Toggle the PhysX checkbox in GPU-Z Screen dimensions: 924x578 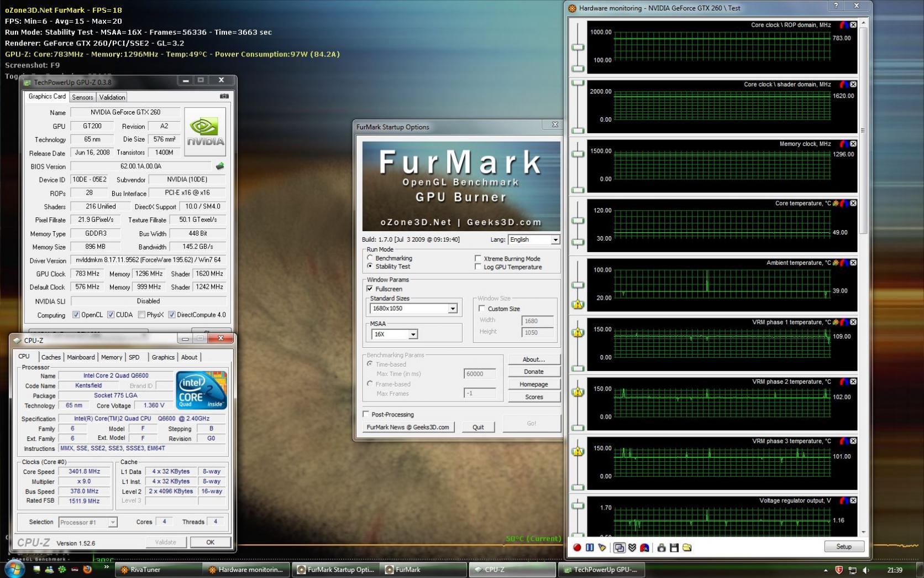142,315
